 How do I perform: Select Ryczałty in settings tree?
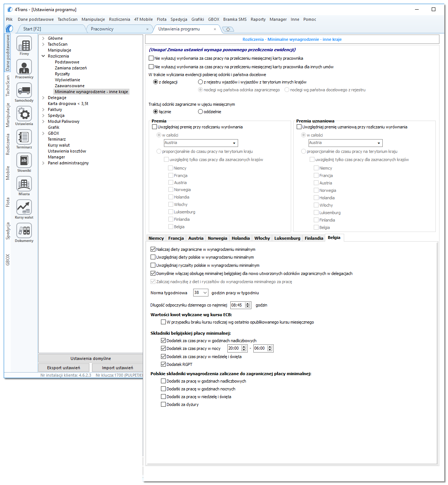62,74
